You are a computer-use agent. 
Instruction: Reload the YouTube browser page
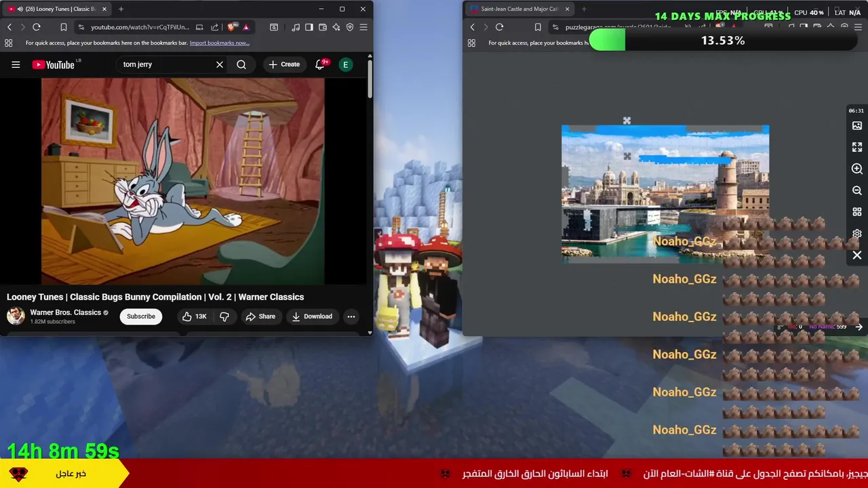pyautogui.click(x=37, y=27)
